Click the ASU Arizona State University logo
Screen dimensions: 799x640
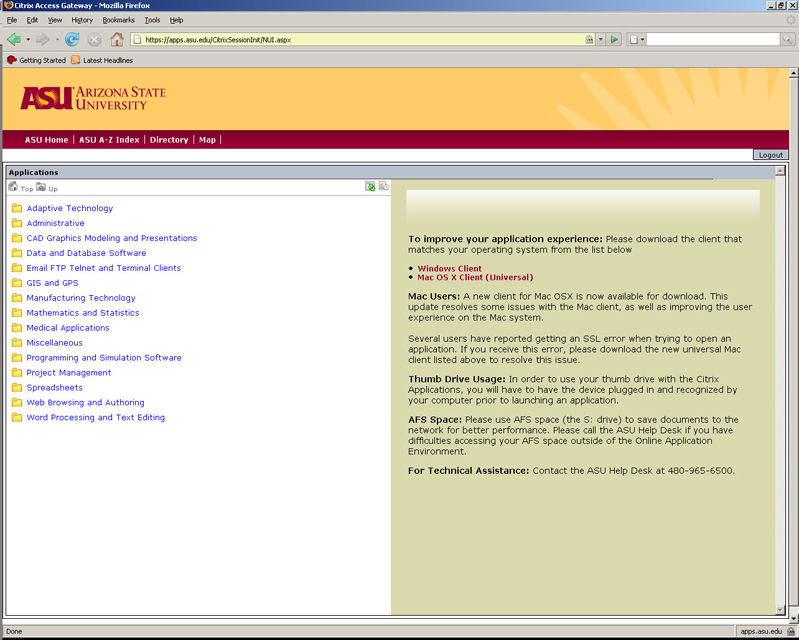tap(93, 98)
